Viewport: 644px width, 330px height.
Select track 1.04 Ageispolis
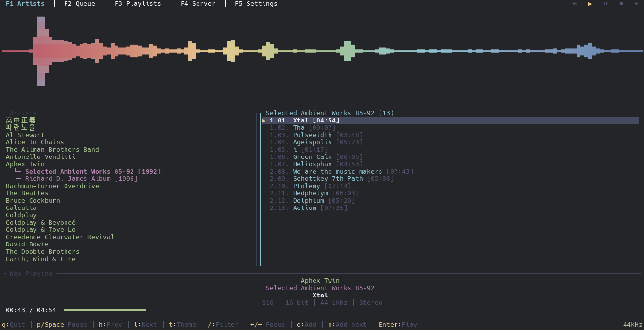[x=316, y=142]
